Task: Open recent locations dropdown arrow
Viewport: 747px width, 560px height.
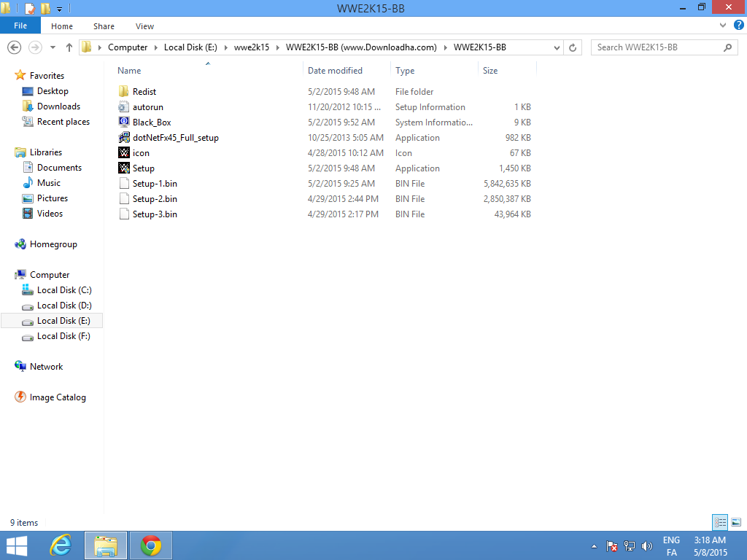Action: [x=53, y=47]
